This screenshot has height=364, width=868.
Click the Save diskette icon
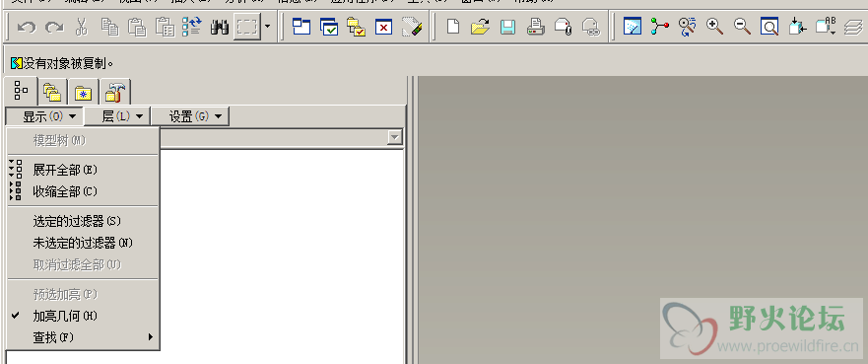click(507, 27)
